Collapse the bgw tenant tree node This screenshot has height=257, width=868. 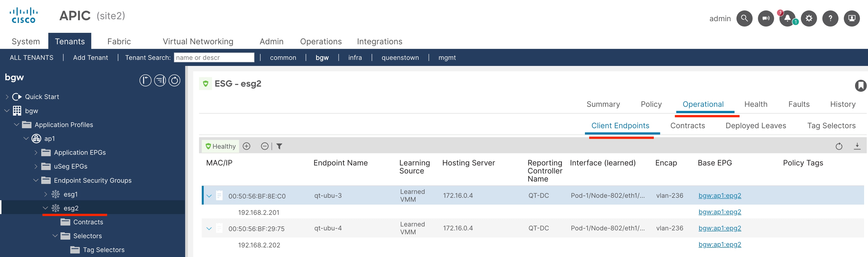click(x=7, y=111)
